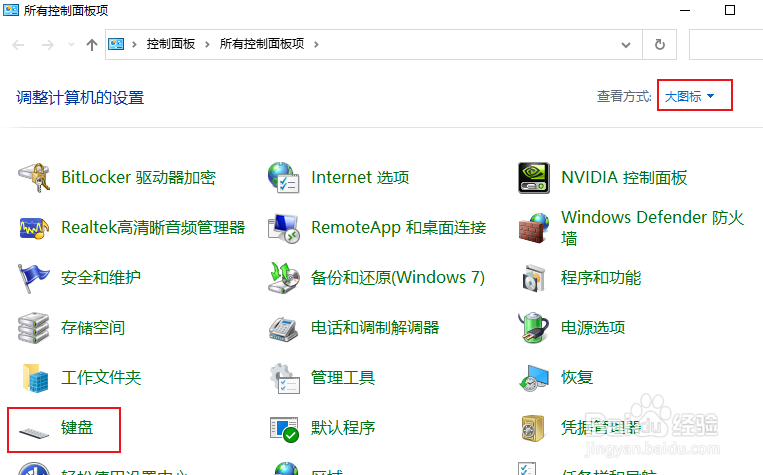Select 控制面板 breadcrumb in address bar

171,44
